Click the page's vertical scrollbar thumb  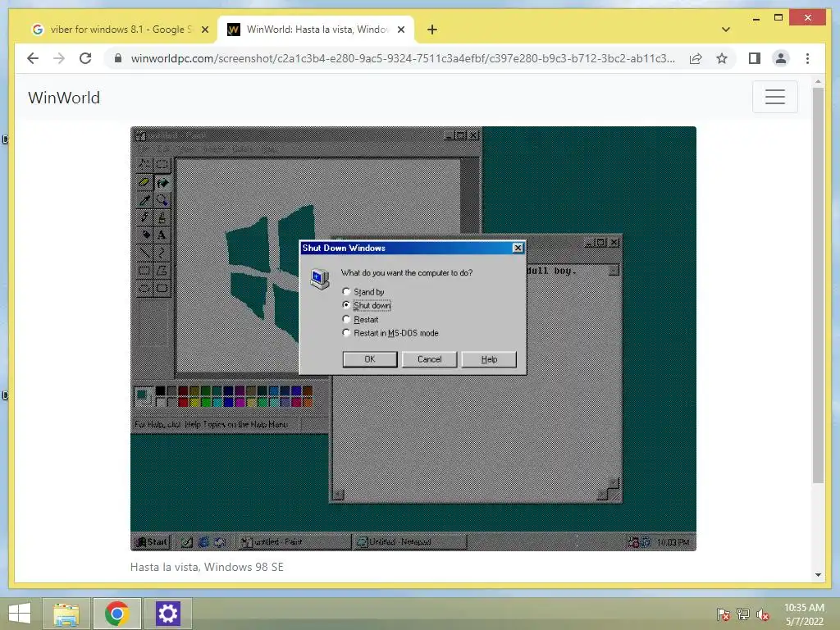[818, 285]
